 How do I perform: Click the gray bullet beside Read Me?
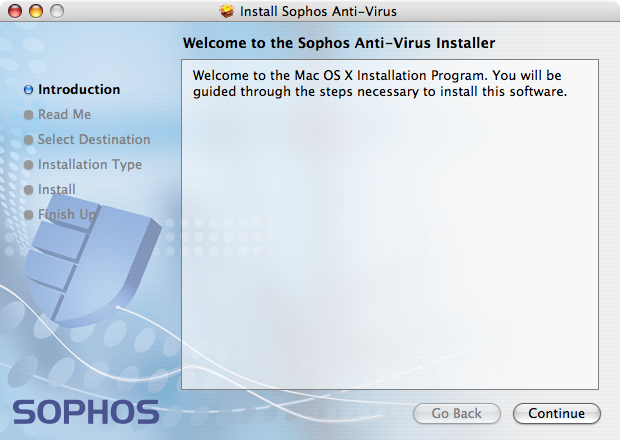(x=28, y=115)
